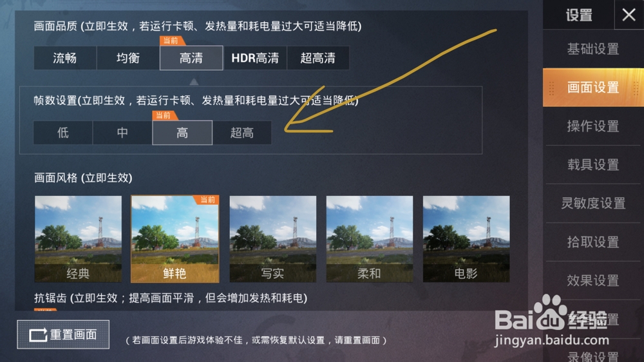644x362 pixels.
Task: Open 操作设置 tab
Action: (x=593, y=126)
